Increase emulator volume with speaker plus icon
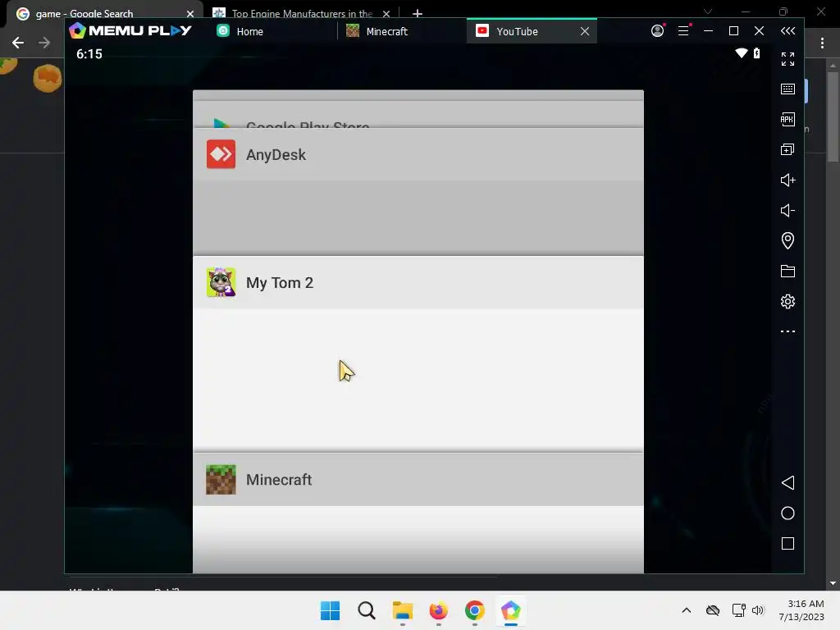The image size is (840, 630). point(787,180)
